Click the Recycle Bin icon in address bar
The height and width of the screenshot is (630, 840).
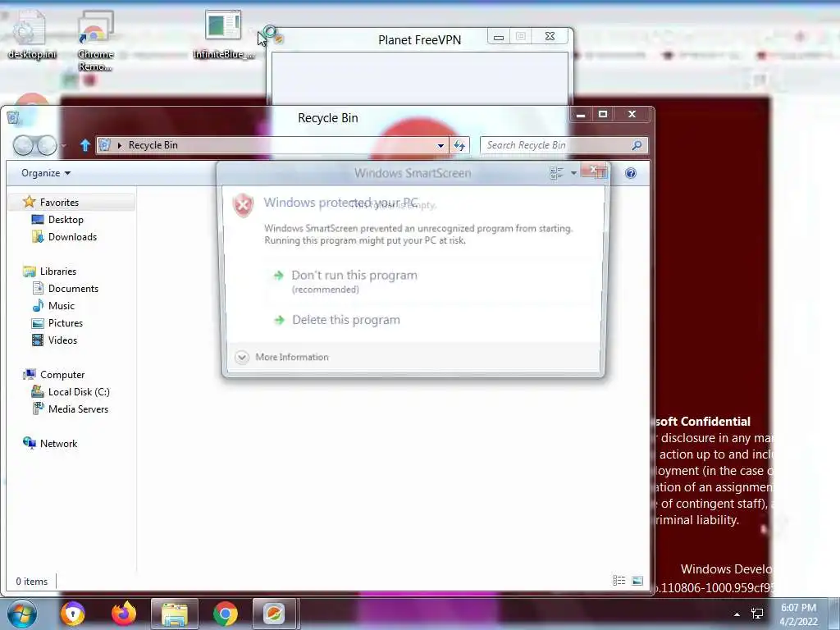pos(105,145)
